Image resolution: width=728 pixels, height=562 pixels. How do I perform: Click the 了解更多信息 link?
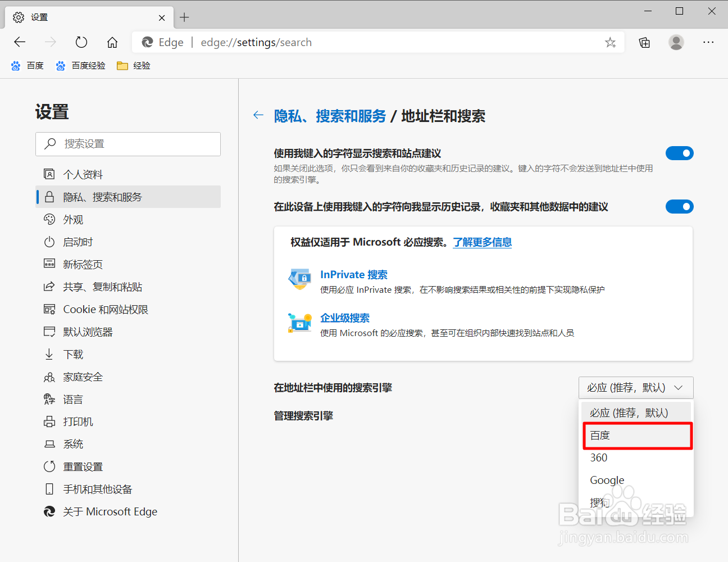pos(482,242)
